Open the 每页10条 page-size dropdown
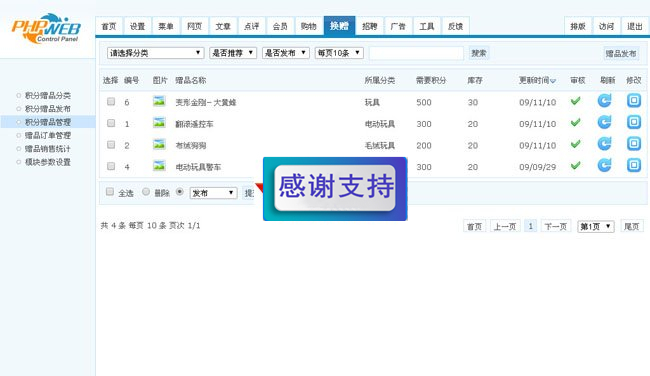This screenshot has height=376, width=650. point(339,53)
